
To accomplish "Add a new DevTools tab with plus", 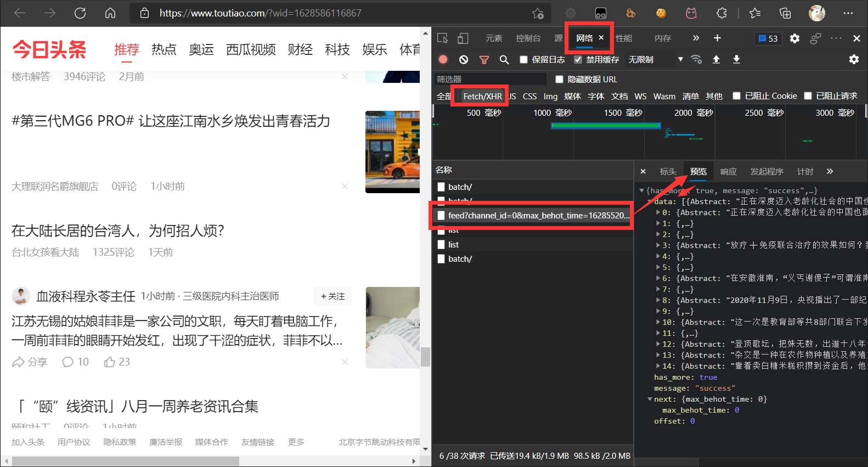I will pos(717,38).
